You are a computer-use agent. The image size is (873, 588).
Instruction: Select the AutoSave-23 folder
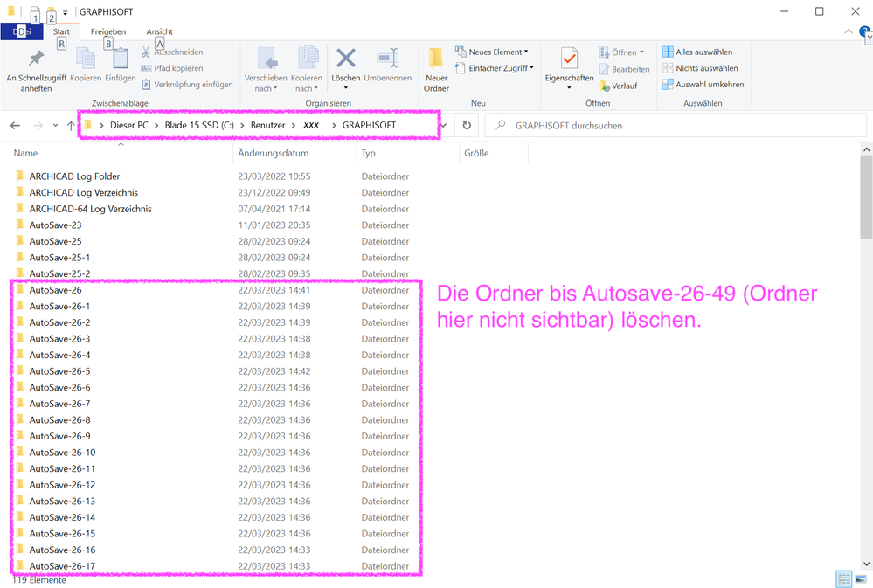[x=55, y=225]
